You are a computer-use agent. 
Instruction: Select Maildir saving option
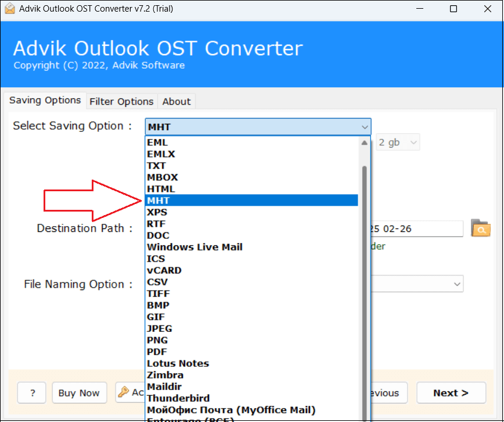[251, 387]
